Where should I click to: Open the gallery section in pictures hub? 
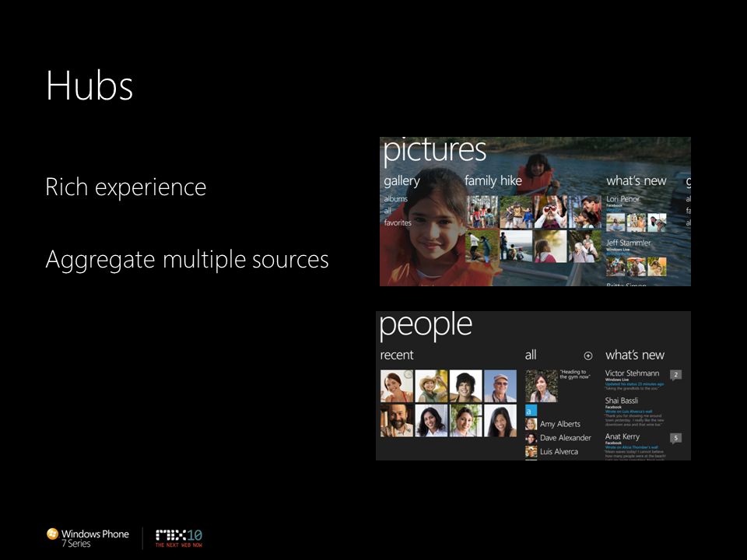click(402, 181)
